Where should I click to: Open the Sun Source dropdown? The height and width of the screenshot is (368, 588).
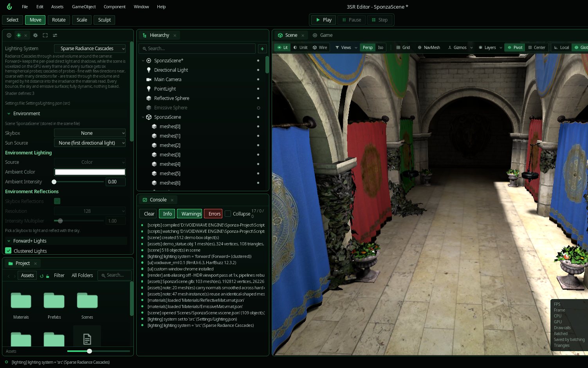pyautogui.click(x=90, y=143)
